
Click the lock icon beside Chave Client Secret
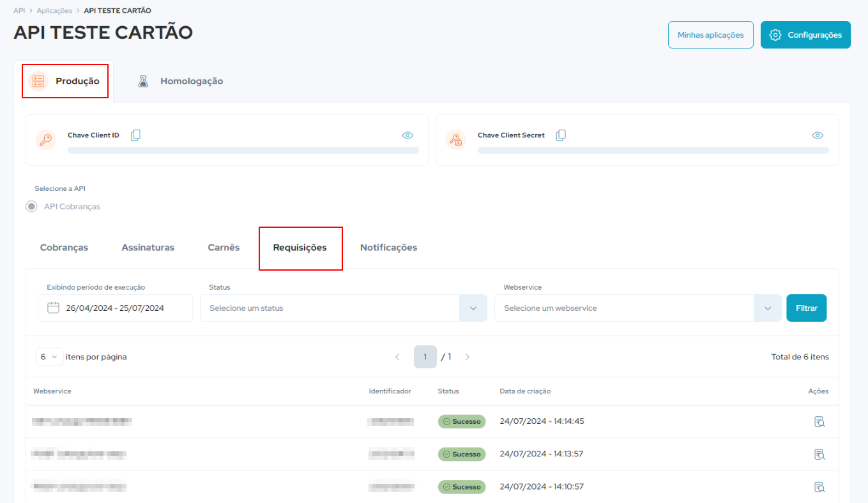pos(455,140)
